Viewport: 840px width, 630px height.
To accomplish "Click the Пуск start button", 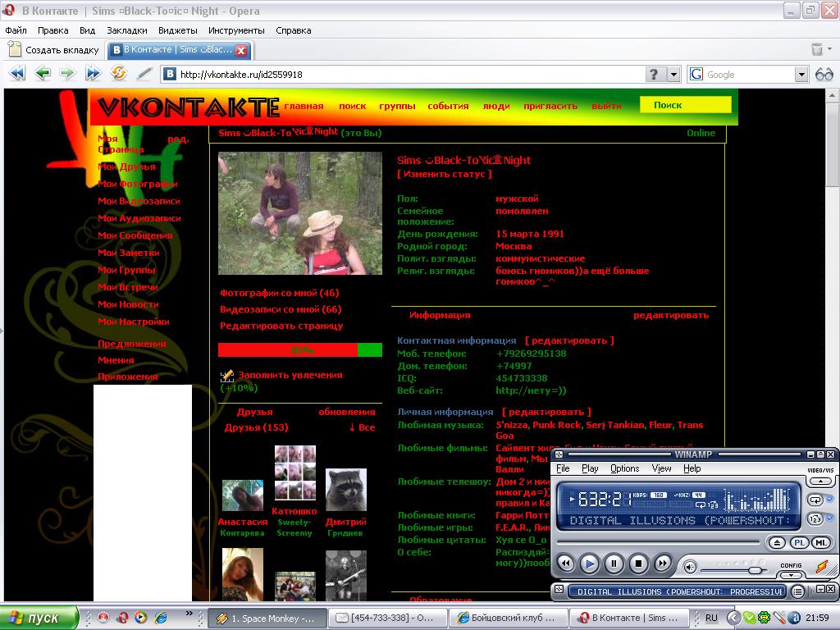I will point(39,618).
